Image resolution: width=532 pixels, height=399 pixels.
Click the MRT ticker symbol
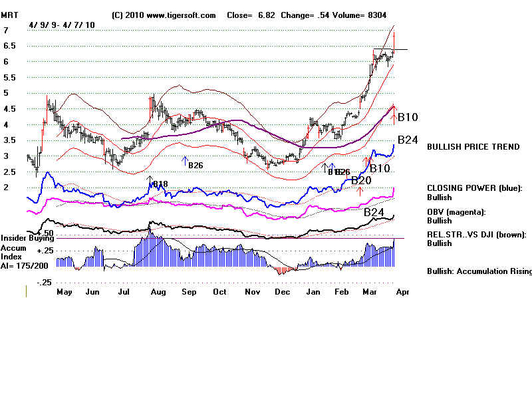pyautogui.click(x=9, y=15)
